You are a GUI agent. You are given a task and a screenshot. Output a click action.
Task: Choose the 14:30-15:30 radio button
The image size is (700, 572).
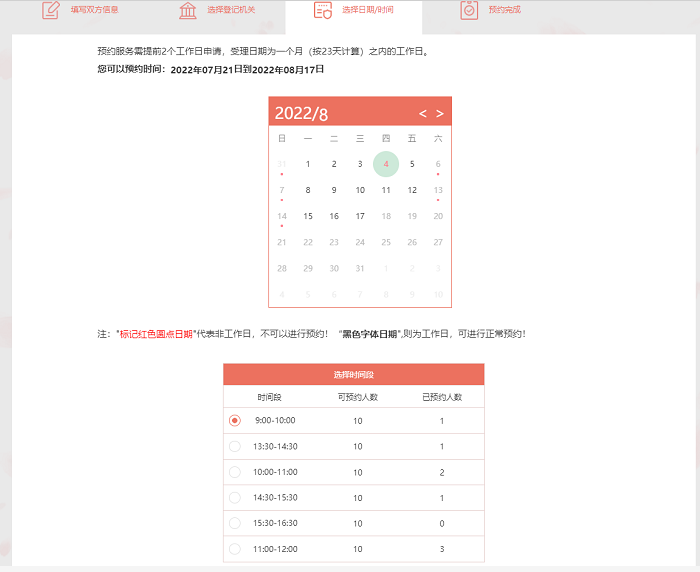tap(235, 497)
